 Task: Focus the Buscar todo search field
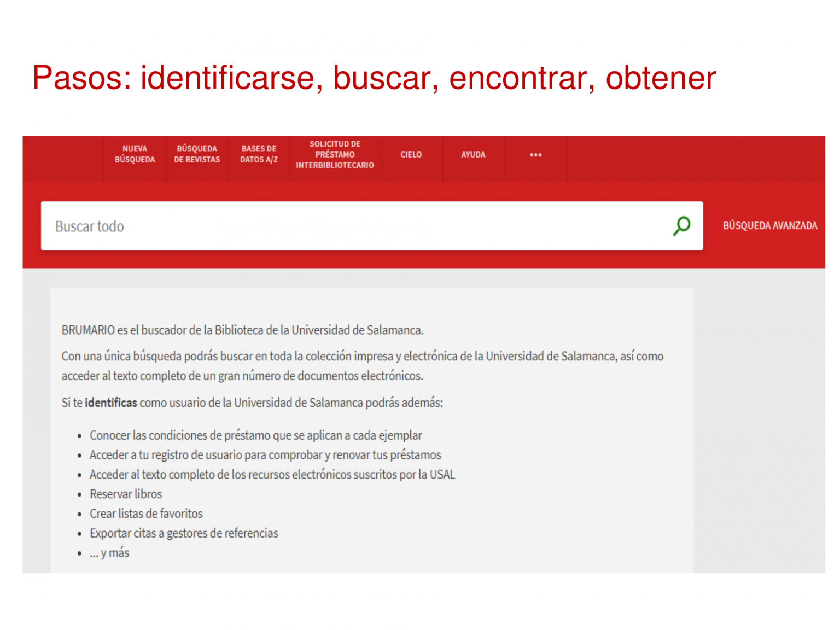point(355,226)
